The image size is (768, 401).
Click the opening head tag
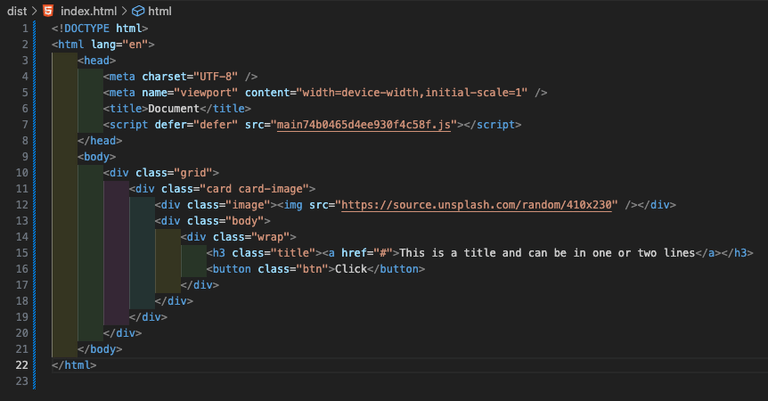tap(96, 61)
